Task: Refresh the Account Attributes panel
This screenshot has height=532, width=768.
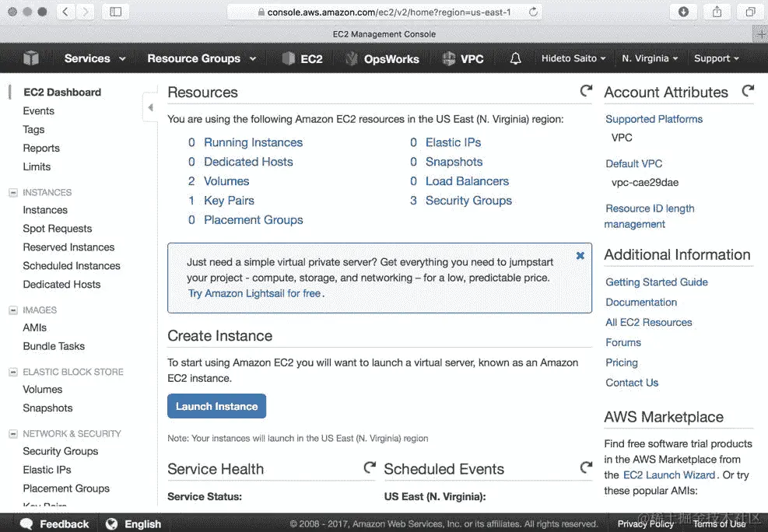Action: click(x=748, y=90)
